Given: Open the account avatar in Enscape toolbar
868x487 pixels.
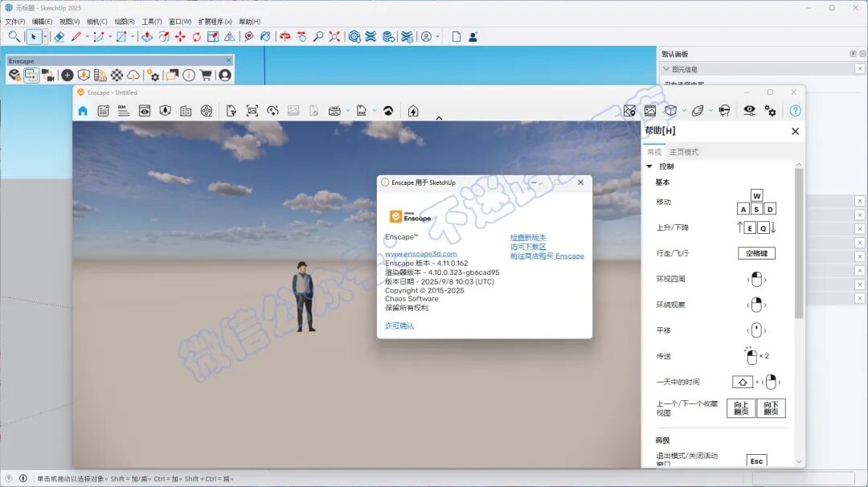Looking at the screenshot, I should click(225, 76).
